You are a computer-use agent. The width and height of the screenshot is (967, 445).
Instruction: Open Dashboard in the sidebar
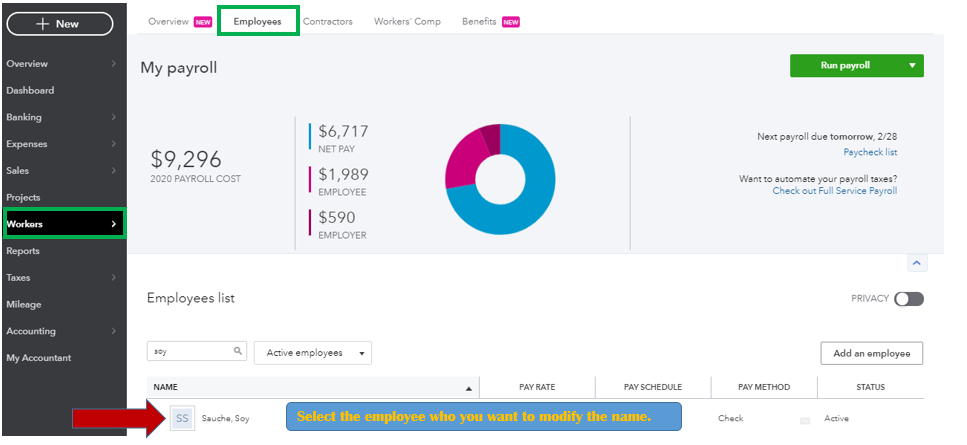click(x=30, y=91)
